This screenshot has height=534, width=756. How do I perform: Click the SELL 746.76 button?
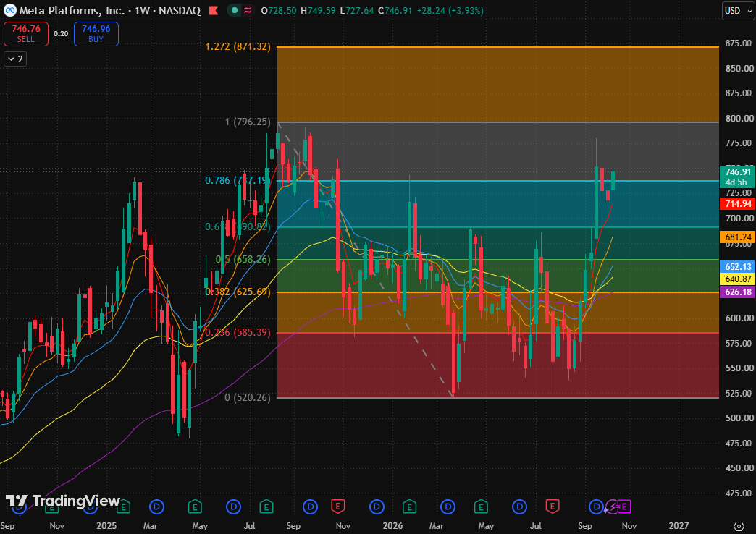coord(26,34)
